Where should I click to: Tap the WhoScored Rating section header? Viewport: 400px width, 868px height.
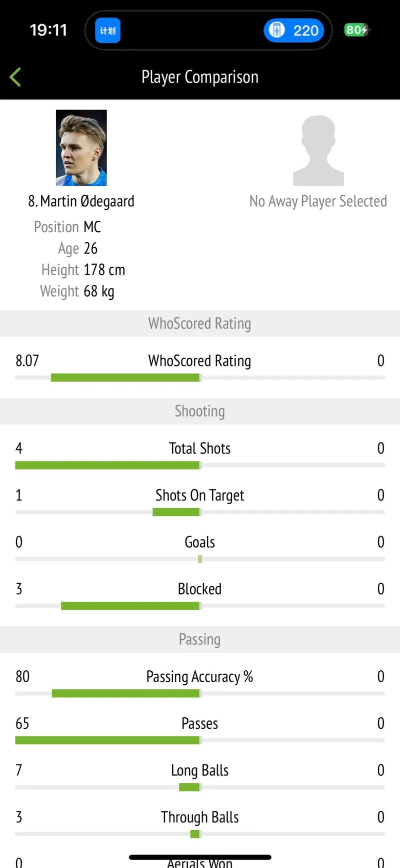pos(200,323)
